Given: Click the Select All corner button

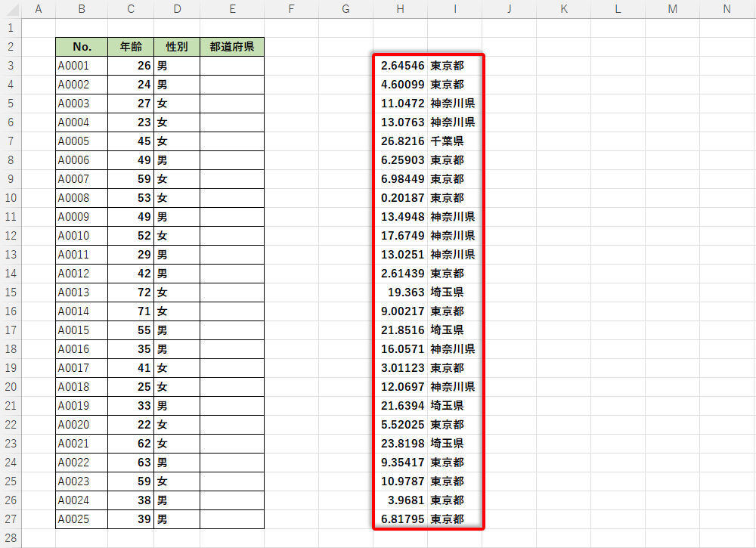Looking at the screenshot, I should point(11,8).
